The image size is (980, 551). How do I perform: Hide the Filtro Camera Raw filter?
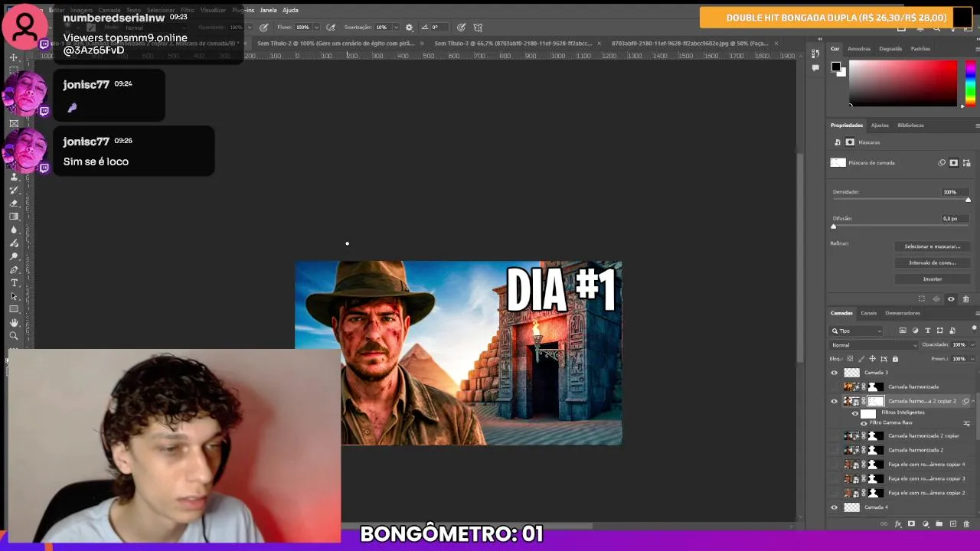[x=864, y=423]
